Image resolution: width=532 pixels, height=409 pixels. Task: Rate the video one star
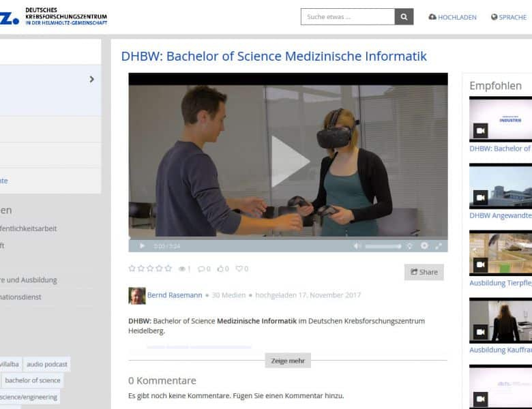pyautogui.click(x=132, y=269)
